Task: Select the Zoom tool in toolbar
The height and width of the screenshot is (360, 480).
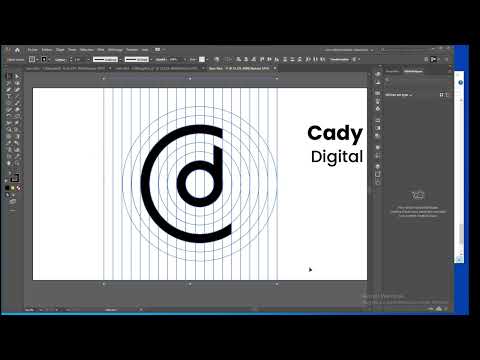Action: point(17,163)
